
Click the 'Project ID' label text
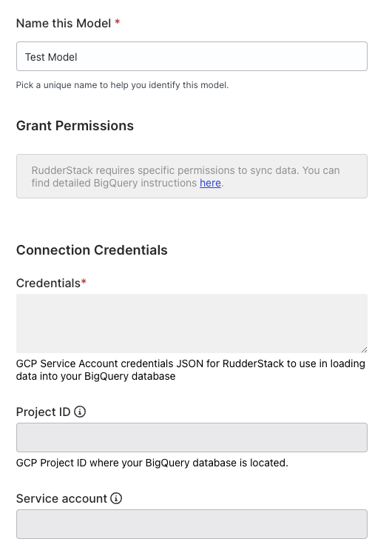click(44, 412)
